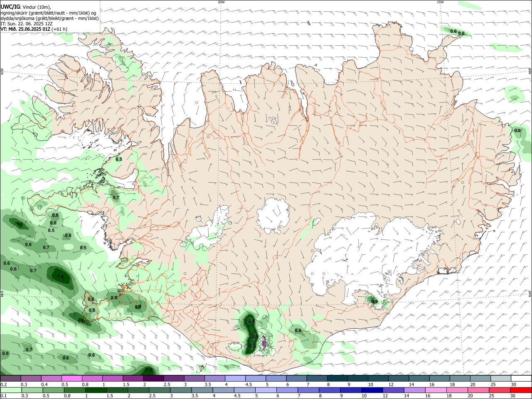Click the 'slydda/snjókoma' legend description line
This screenshot has height=399, width=532.
pos(49,18)
